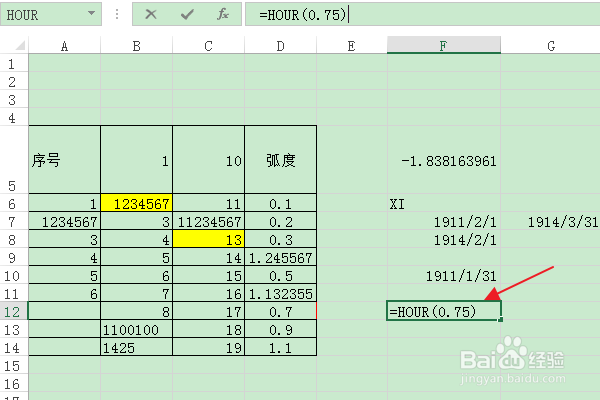The image size is (600, 400).
Task: Select column A header
Action: pyautogui.click(x=64, y=46)
